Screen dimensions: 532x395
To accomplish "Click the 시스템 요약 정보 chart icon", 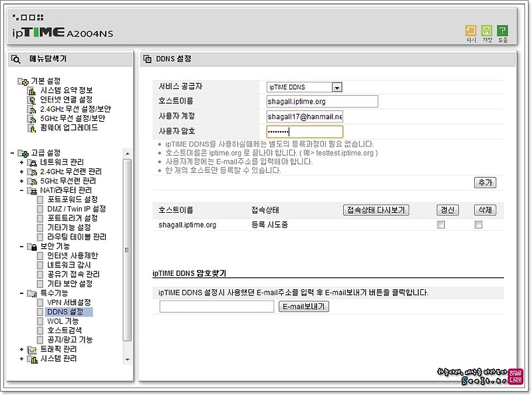I will click(31, 91).
